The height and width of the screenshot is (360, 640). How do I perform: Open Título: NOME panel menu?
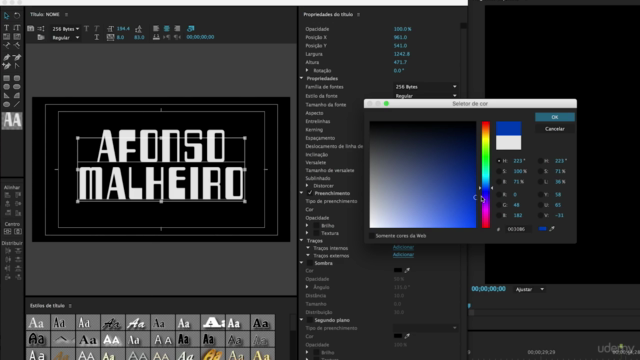tap(66, 15)
